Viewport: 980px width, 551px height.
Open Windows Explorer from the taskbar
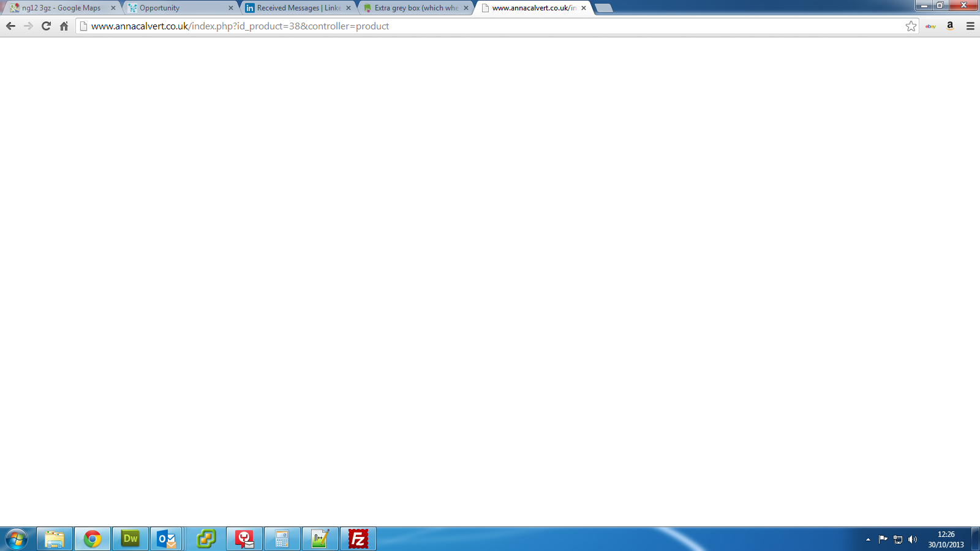point(55,539)
